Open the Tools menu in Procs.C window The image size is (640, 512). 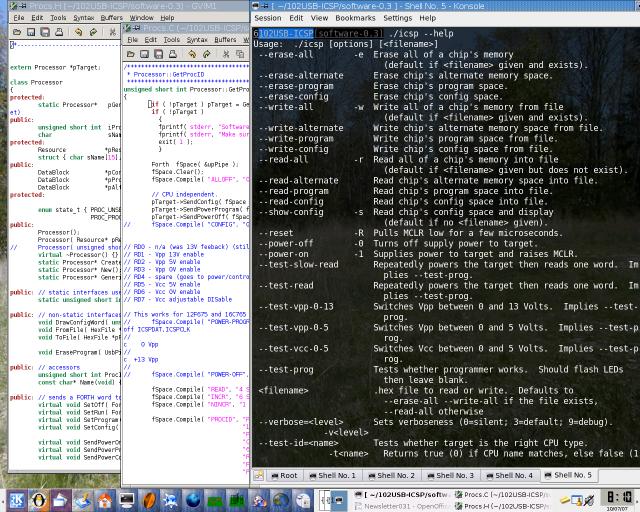point(171,40)
